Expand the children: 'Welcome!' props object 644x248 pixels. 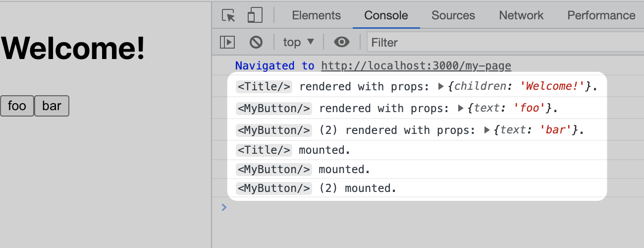pos(441,86)
